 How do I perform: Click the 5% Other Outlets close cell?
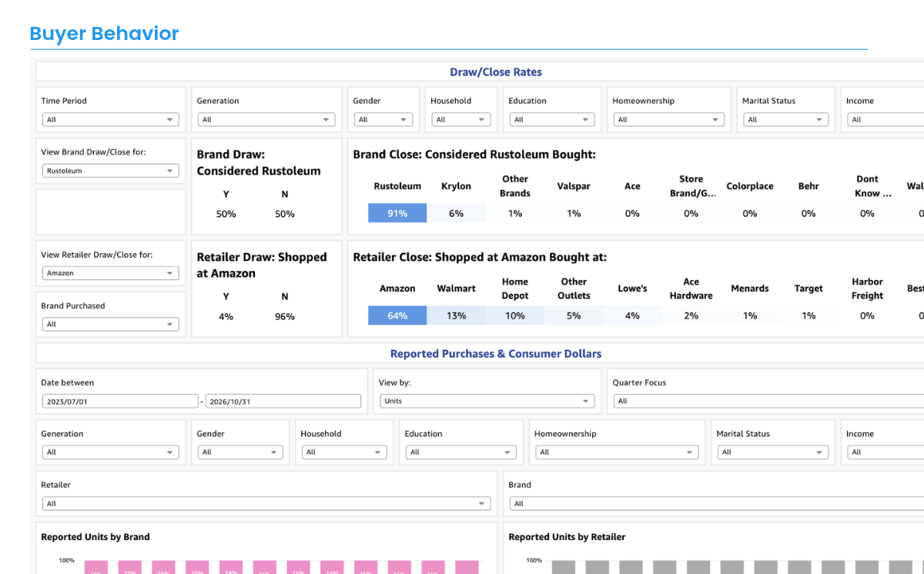[x=574, y=315]
